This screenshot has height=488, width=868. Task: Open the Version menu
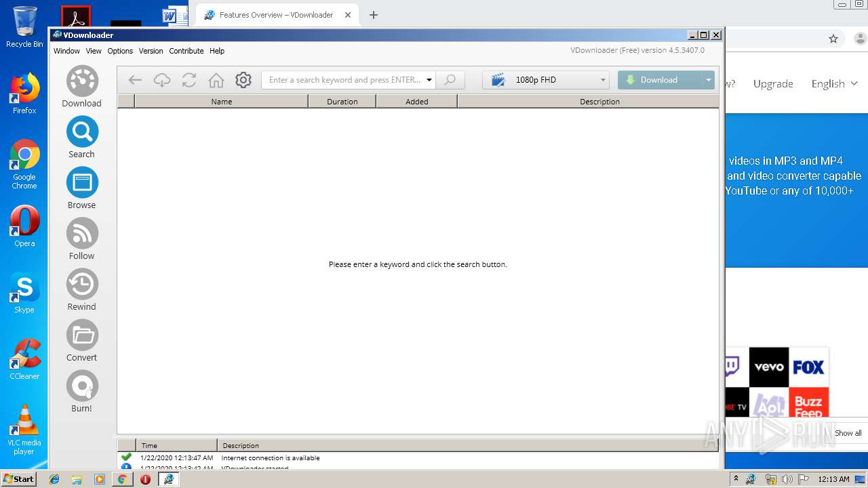pyautogui.click(x=151, y=51)
